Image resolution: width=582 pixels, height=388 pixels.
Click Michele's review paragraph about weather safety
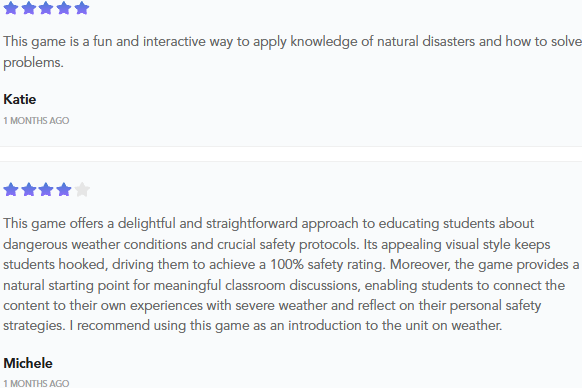pyautogui.click(x=291, y=274)
